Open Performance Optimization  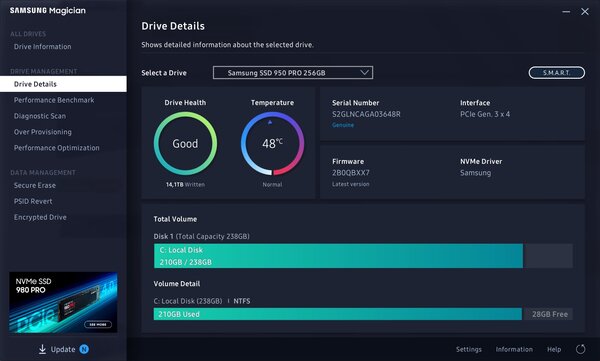pyautogui.click(x=57, y=148)
